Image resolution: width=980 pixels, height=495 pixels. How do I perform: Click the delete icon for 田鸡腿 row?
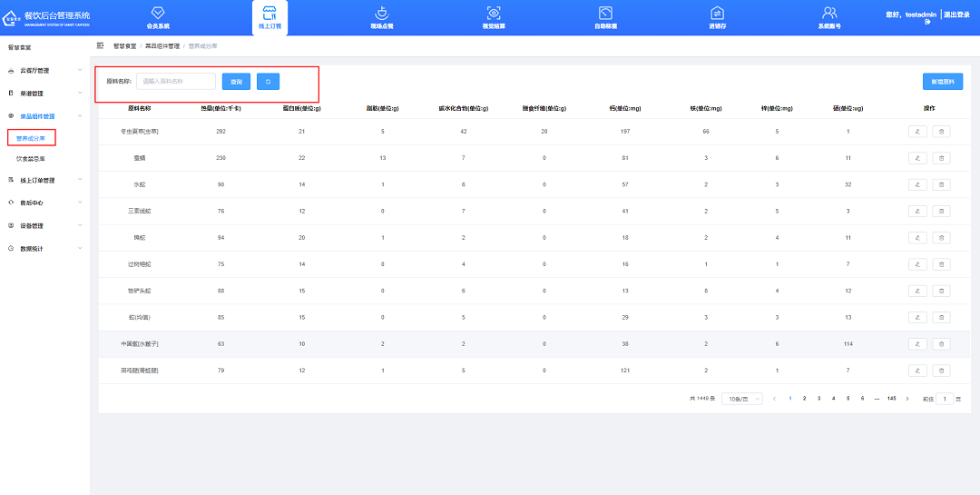click(x=941, y=371)
